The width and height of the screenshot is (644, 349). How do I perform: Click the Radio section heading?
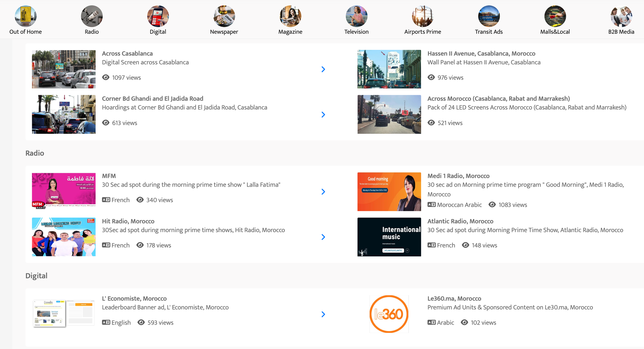coord(35,153)
